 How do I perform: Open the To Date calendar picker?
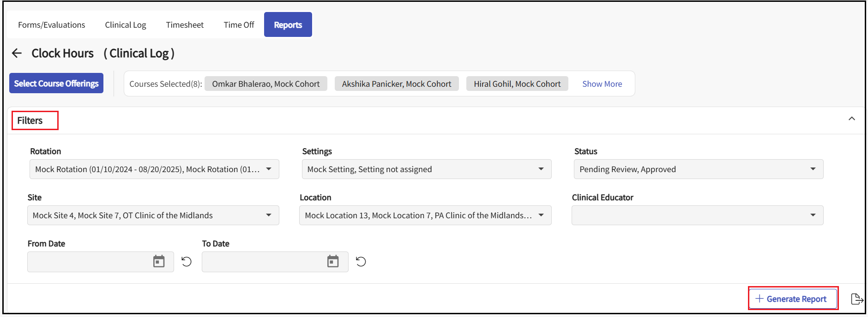click(x=333, y=262)
